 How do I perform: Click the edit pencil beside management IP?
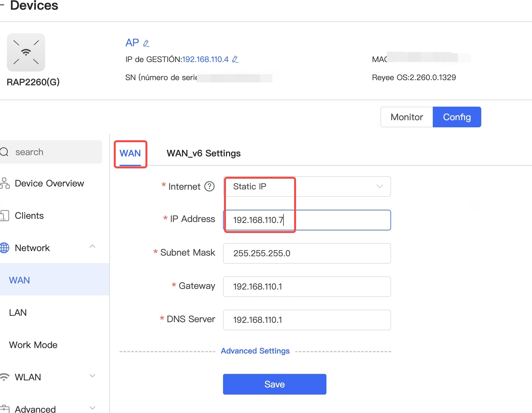[x=235, y=59]
